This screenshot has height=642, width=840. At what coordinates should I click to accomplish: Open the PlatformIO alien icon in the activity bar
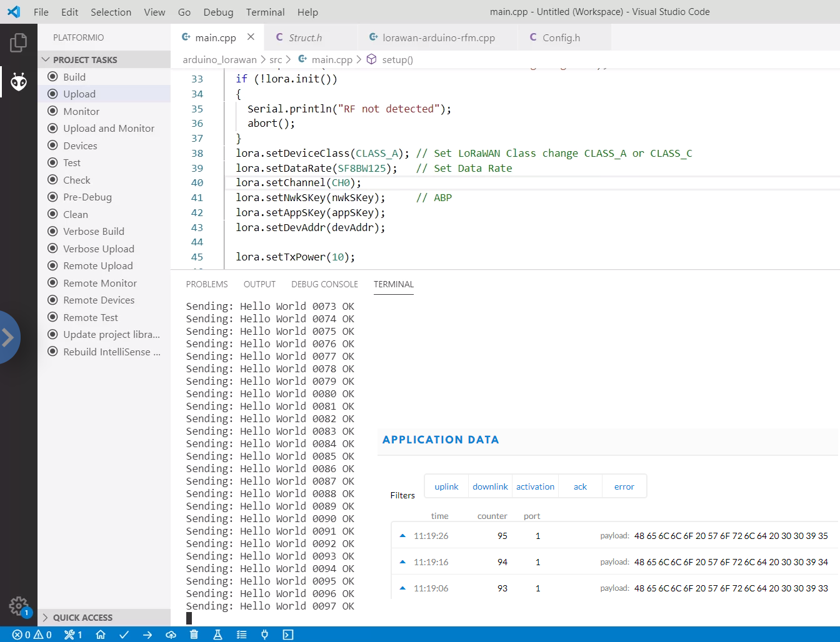pos(19,82)
